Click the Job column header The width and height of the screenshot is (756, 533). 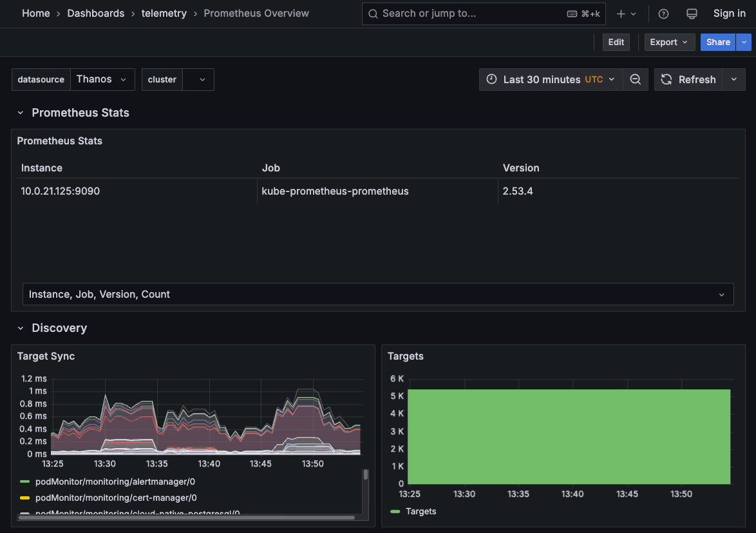click(270, 168)
